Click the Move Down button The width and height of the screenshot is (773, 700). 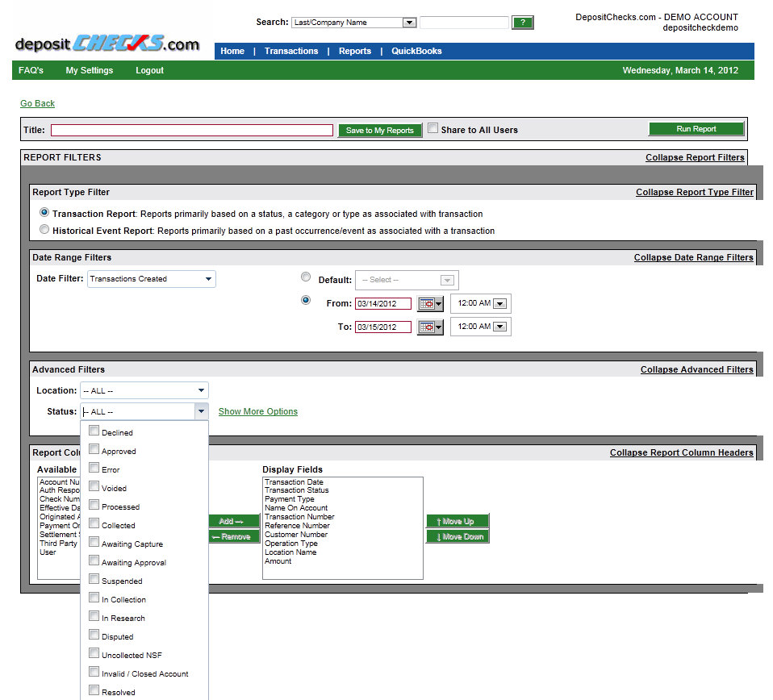pos(458,536)
